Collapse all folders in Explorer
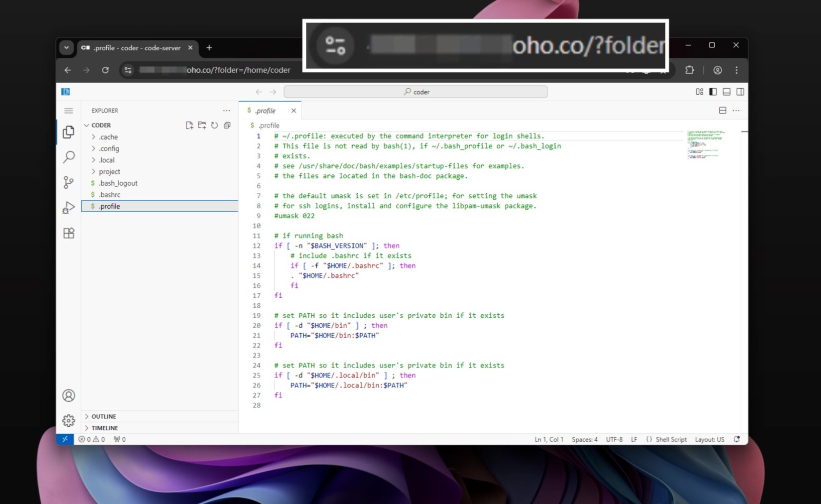Viewport: 821px width, 504px height. [227, 125]
